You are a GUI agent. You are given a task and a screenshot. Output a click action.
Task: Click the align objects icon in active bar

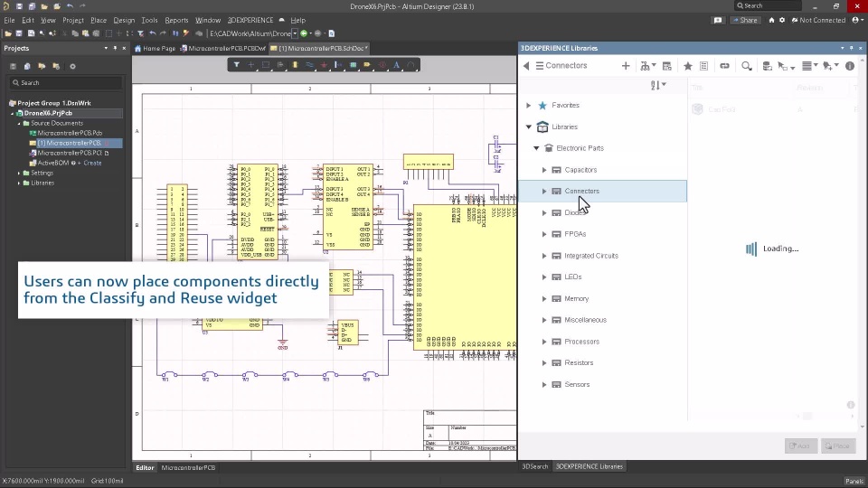click(x=280, y=65)
